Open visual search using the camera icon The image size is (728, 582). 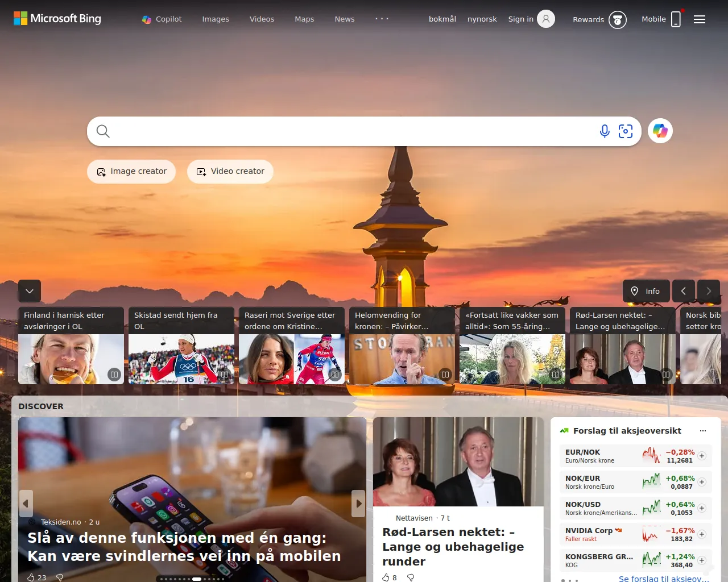(626, 131)
